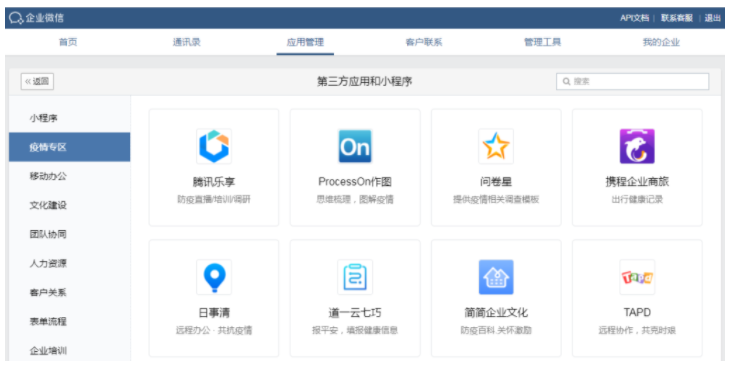Click the 远程协作，共克时艰 description
This screenshot has width=733, height=374.
[x=637, y=331]
